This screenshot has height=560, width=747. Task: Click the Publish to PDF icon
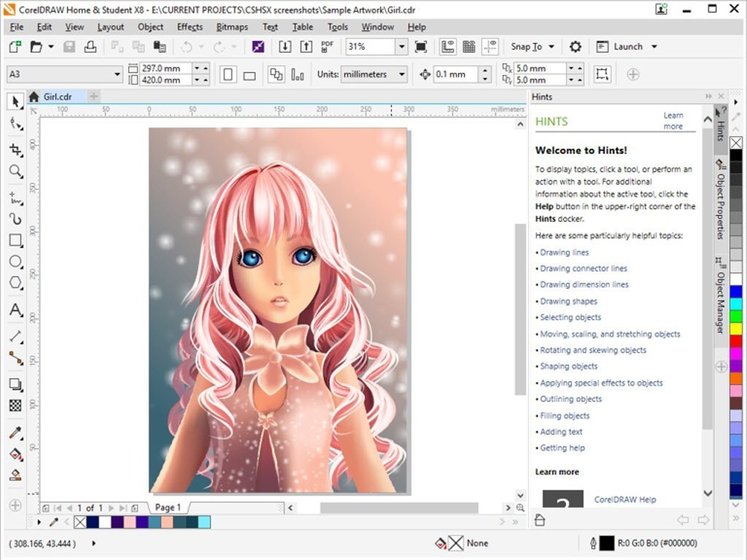(327, 46)
